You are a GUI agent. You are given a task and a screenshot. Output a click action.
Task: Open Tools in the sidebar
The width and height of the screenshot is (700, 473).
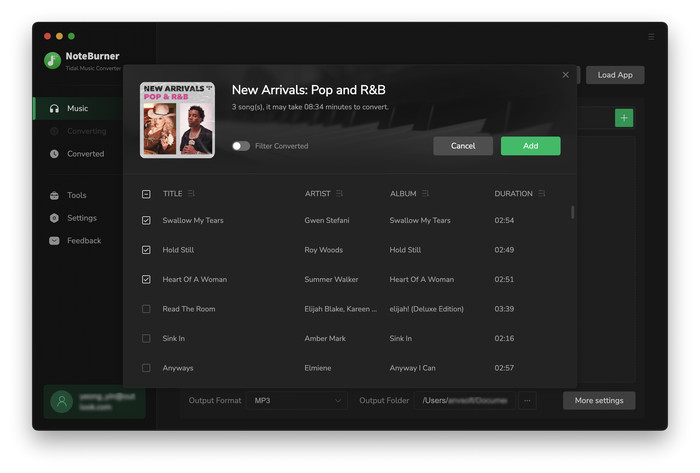tap(78, 195)
